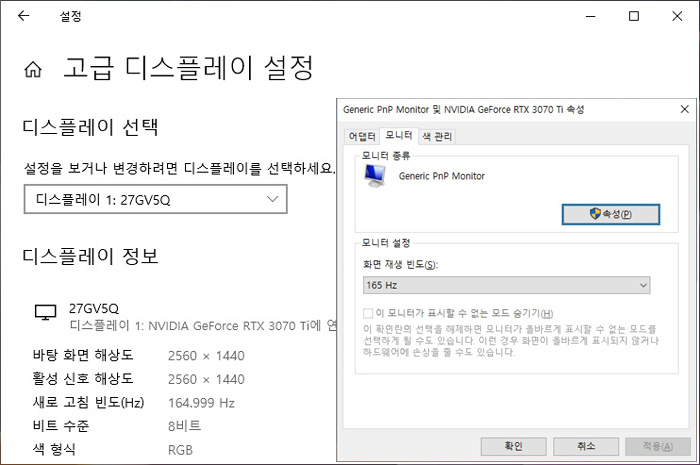The image size is (700, 465).
Task: Switch to the 어댑터 tab
Action: pyautogui.click(x=361, y=136)
